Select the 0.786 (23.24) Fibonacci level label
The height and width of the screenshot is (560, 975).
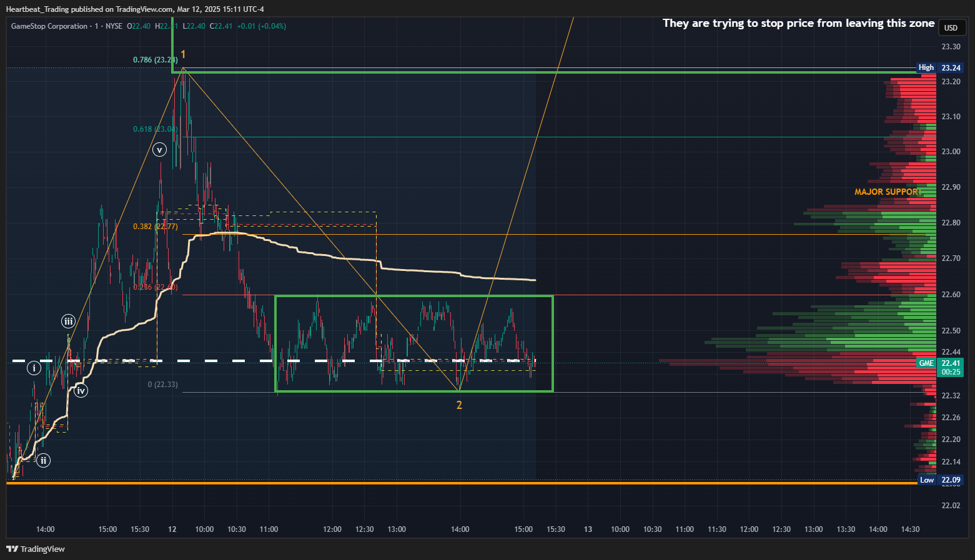tap(155, 60)
